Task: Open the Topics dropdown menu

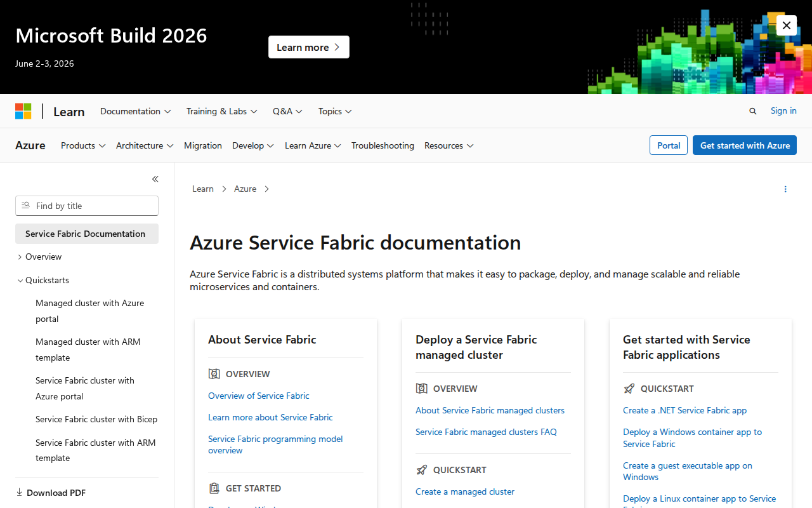Action: (335, 111)
